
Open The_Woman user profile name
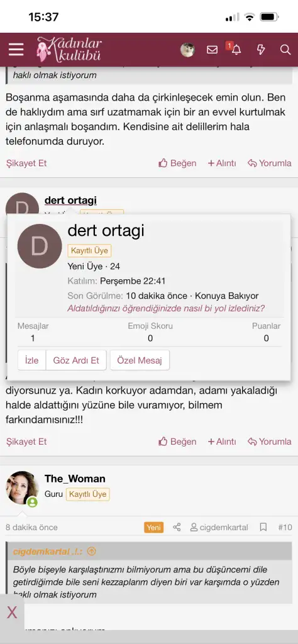75,479
